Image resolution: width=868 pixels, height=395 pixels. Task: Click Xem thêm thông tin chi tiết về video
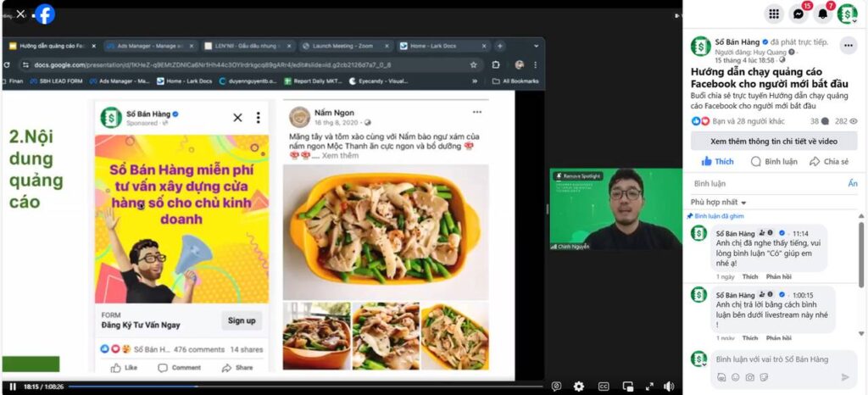point(773,141)
